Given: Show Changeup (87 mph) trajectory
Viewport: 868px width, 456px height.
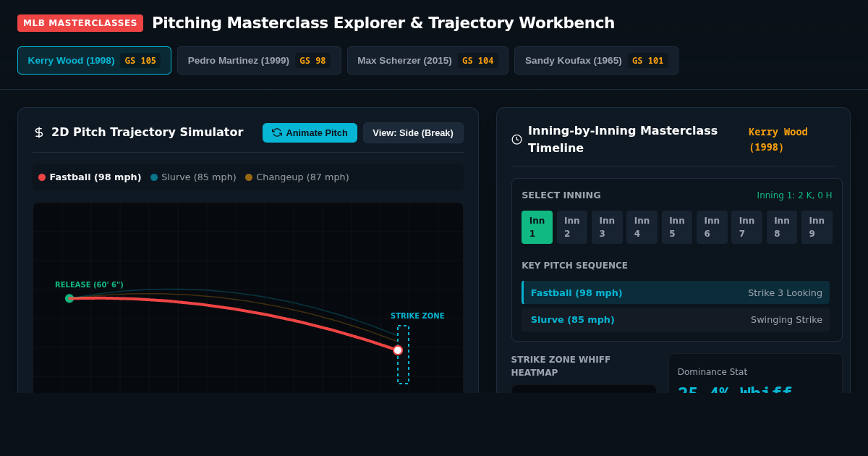Looking at the screenshot, I should pyautogui.click(x=297, y=177).
